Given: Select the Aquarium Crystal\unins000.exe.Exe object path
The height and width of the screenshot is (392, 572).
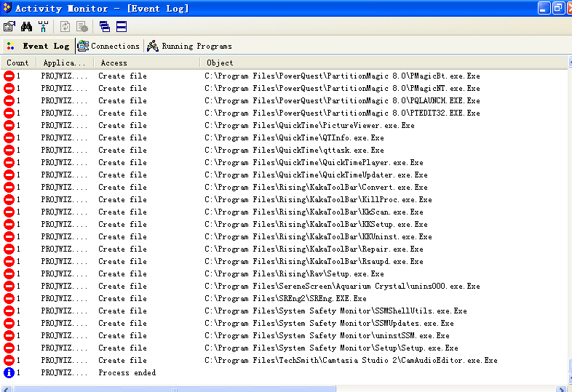Looking at the screenshot, I should (342, 287).
